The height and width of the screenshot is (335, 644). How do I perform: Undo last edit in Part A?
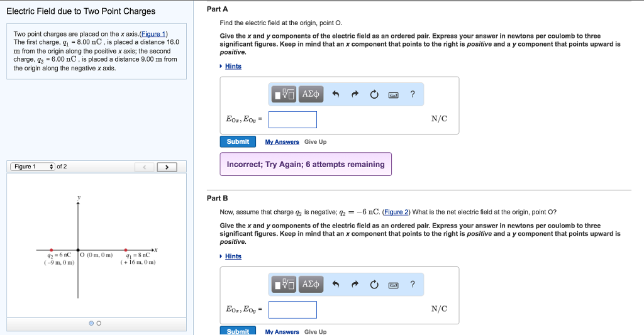click(336, 94)
